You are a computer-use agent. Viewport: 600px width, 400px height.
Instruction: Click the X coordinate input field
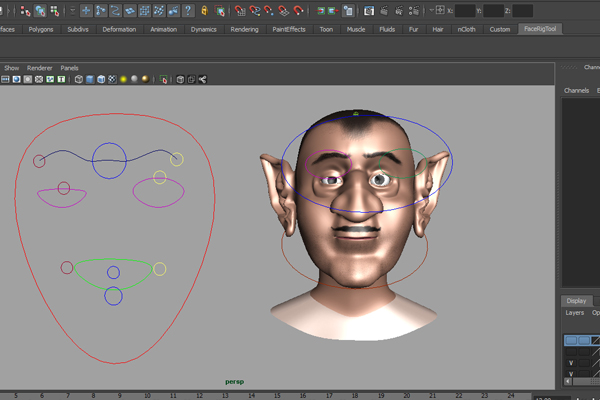(x=465, y=11)
